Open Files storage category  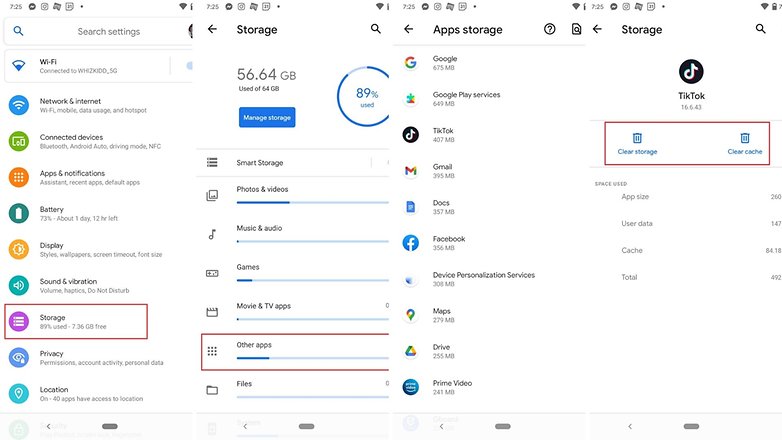(x=293, y=390)
